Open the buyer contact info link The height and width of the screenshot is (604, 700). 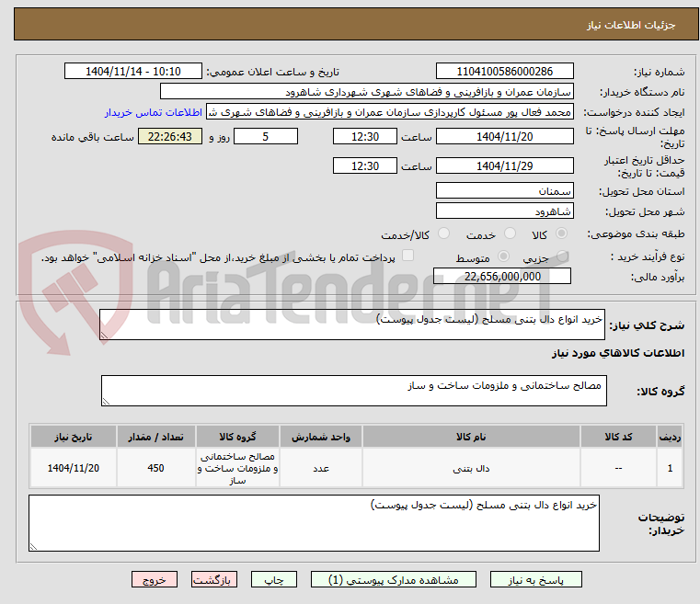(x=154, y=112)
